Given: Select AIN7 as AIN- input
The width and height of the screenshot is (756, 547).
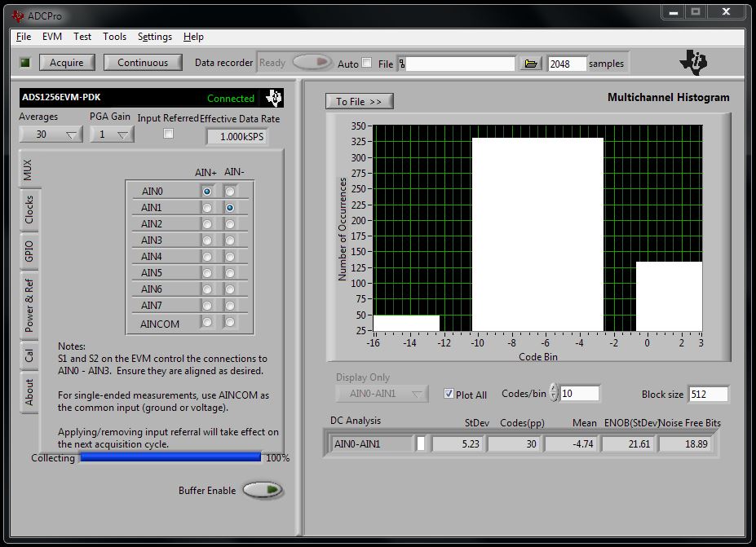Looking at the screenshot, I should click(230, 306).
